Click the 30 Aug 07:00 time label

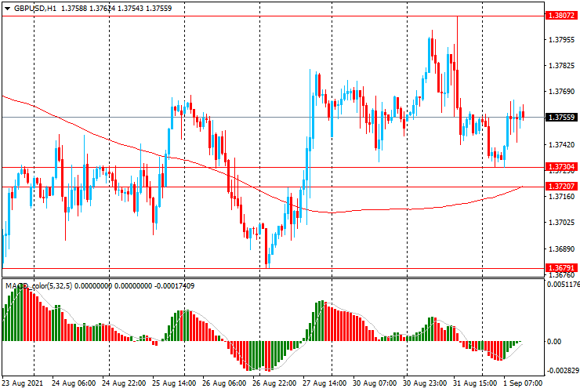point(375,383)
